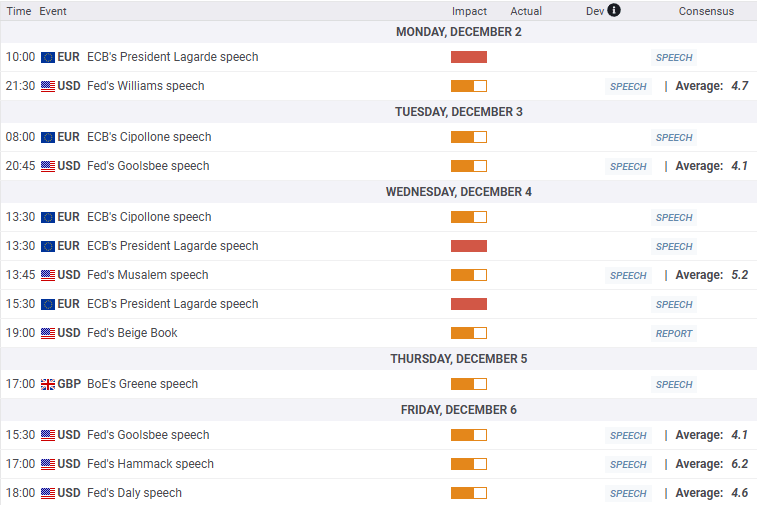
Task: Click EUR flag on Tuesday Cipollone speech row
Action: point(48,138)
